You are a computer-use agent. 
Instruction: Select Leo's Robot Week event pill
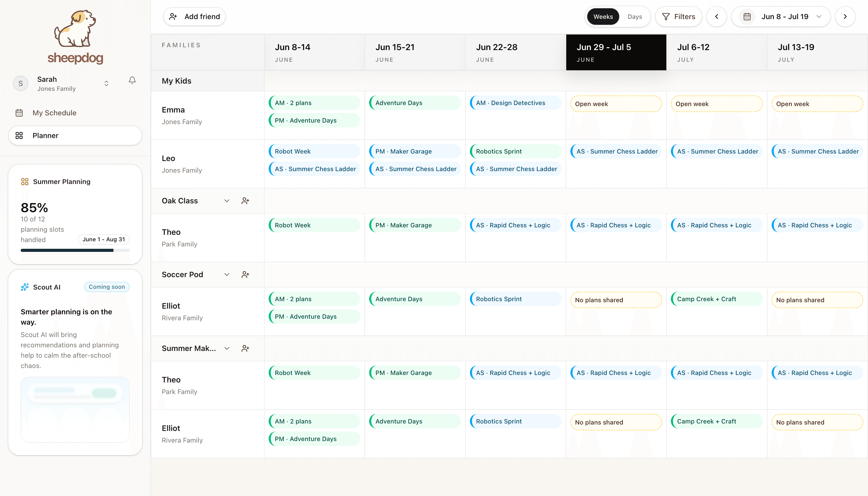[314, 151]
